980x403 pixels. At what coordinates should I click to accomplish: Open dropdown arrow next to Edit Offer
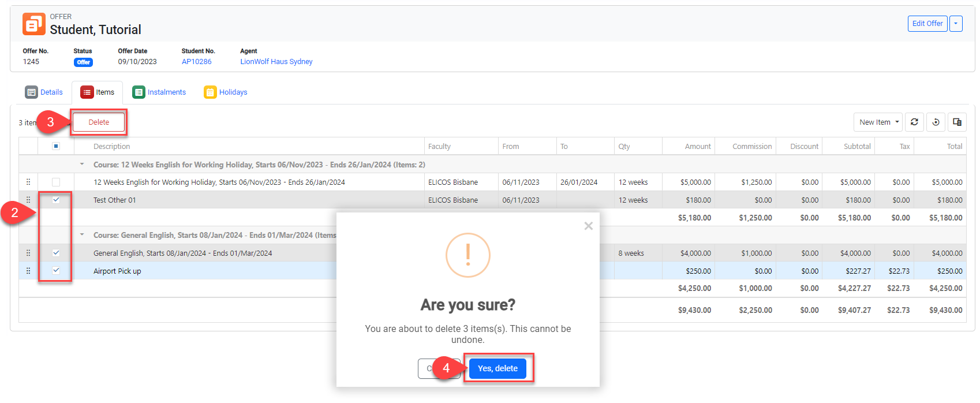click(956, 24)
